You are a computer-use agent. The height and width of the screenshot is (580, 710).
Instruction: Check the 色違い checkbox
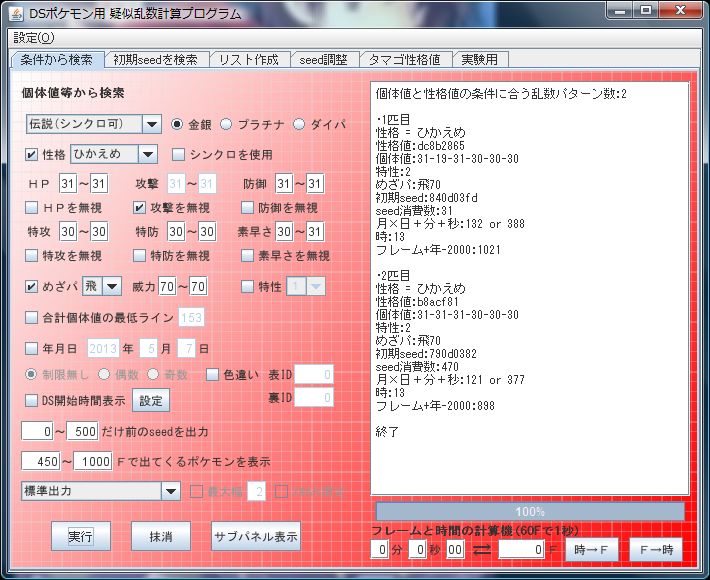pyautogui.click(x=212, y=375)
